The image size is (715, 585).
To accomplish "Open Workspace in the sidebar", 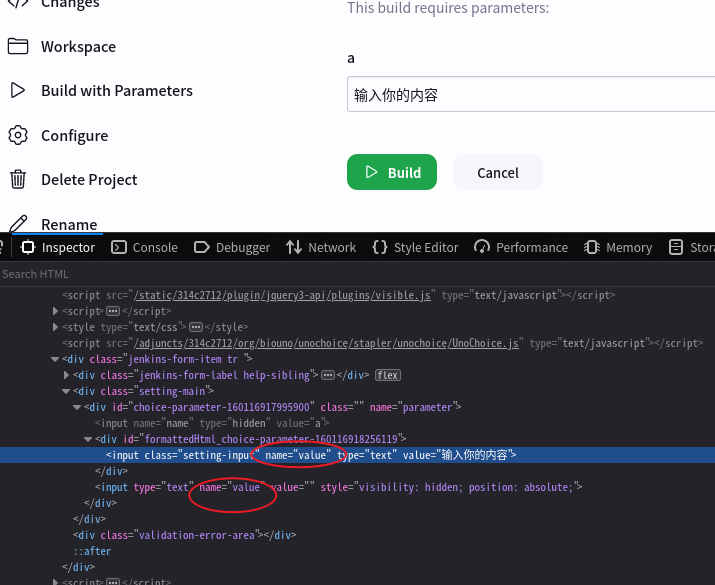I will pos(78,47).
